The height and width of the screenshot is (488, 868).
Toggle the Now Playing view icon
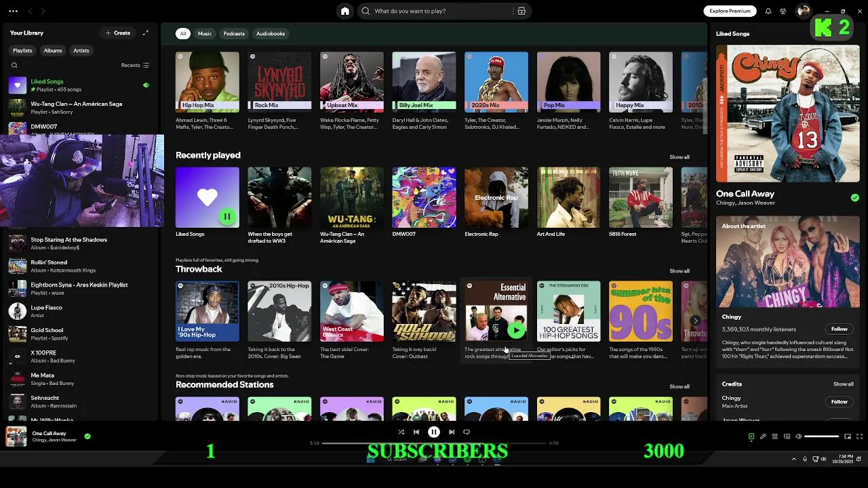751,436
